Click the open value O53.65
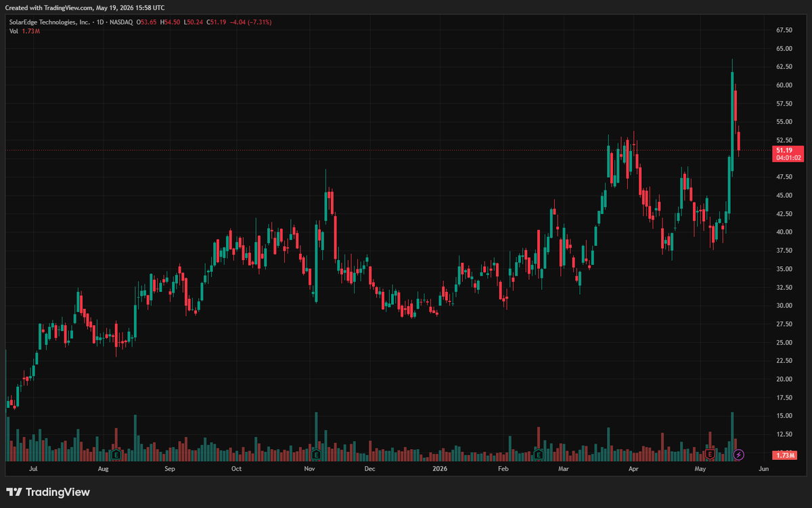This screenshot has height=508, width=812. (x=147, y=22)
